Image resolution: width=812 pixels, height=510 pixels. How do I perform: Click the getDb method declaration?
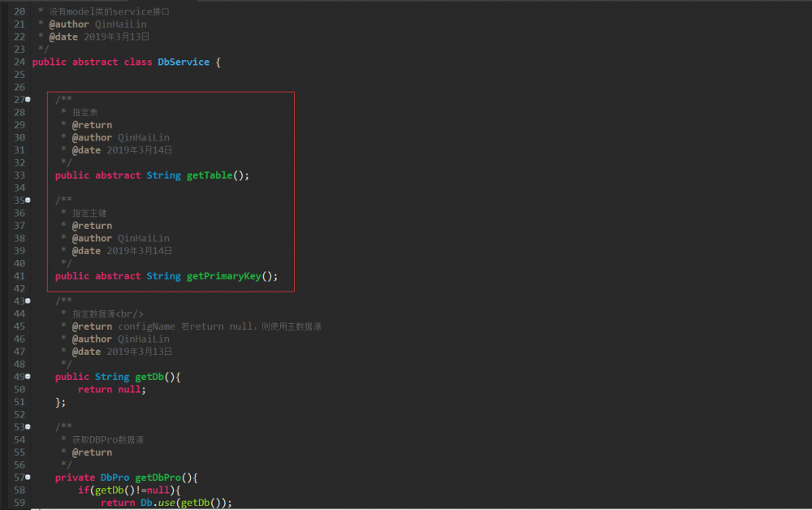point(150,376)
